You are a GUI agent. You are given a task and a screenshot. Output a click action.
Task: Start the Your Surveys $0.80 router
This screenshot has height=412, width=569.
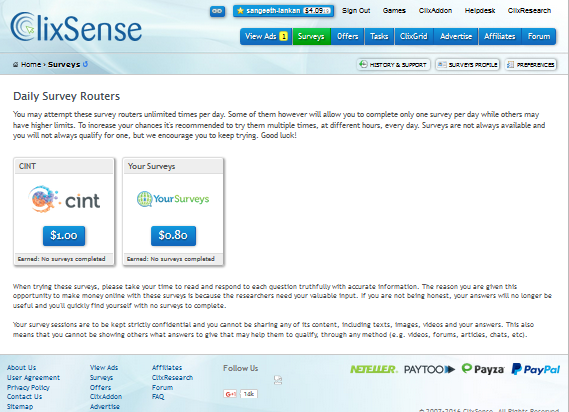pyautogui.click(x=173, y=236)
